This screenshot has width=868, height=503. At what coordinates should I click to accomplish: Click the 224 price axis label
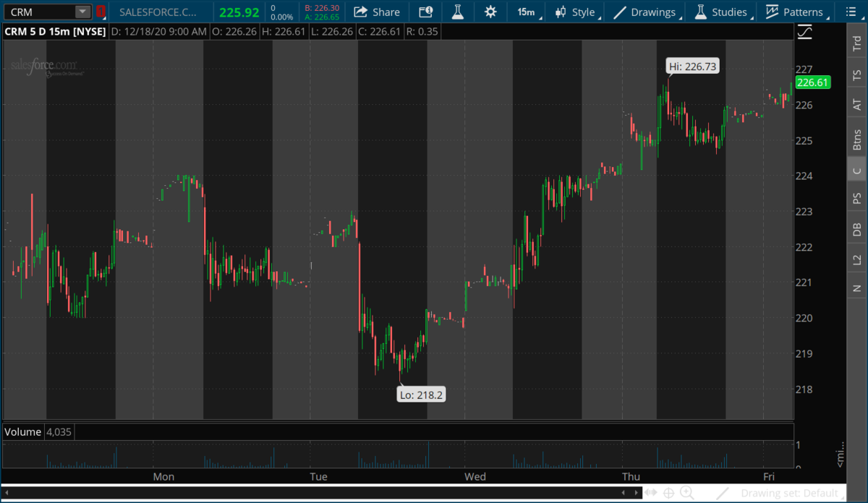click(x=804, y=176)
